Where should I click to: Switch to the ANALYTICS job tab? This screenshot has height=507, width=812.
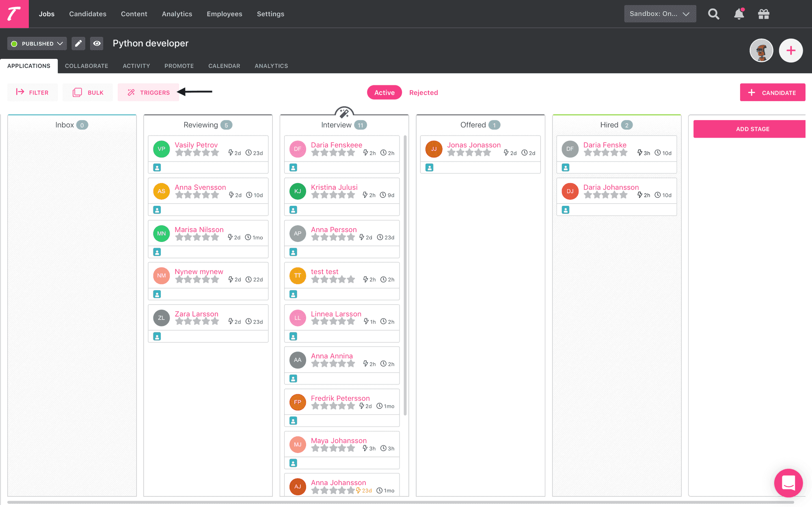(x=271, y=66)
